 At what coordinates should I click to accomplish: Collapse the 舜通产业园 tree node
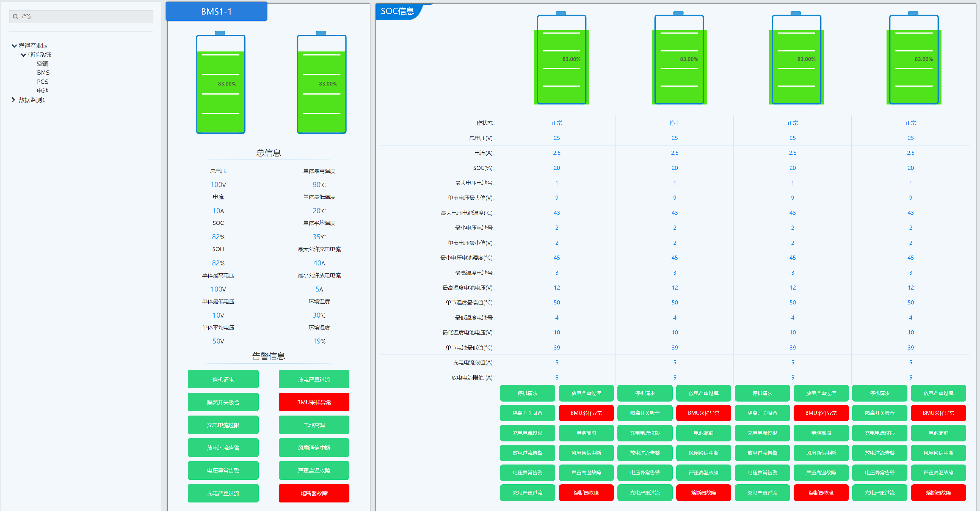(14, 46)
